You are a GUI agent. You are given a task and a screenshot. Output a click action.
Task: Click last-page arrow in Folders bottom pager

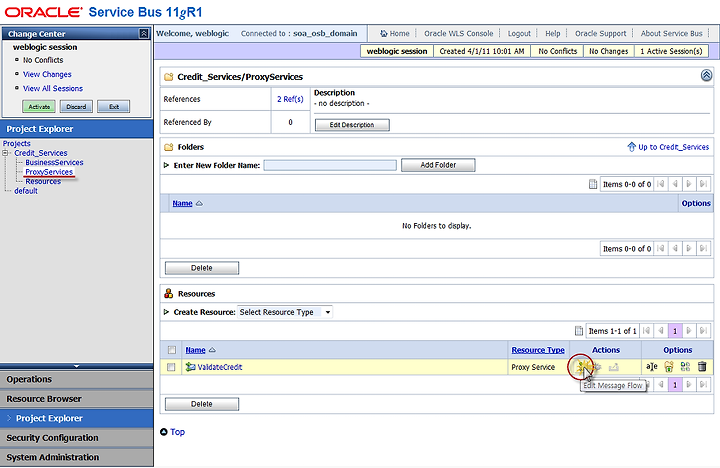click(x=703, y=248)
